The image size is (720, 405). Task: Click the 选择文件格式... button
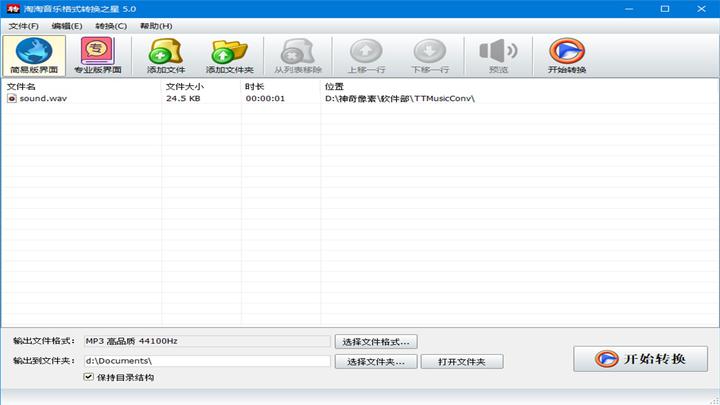point(376,342)
